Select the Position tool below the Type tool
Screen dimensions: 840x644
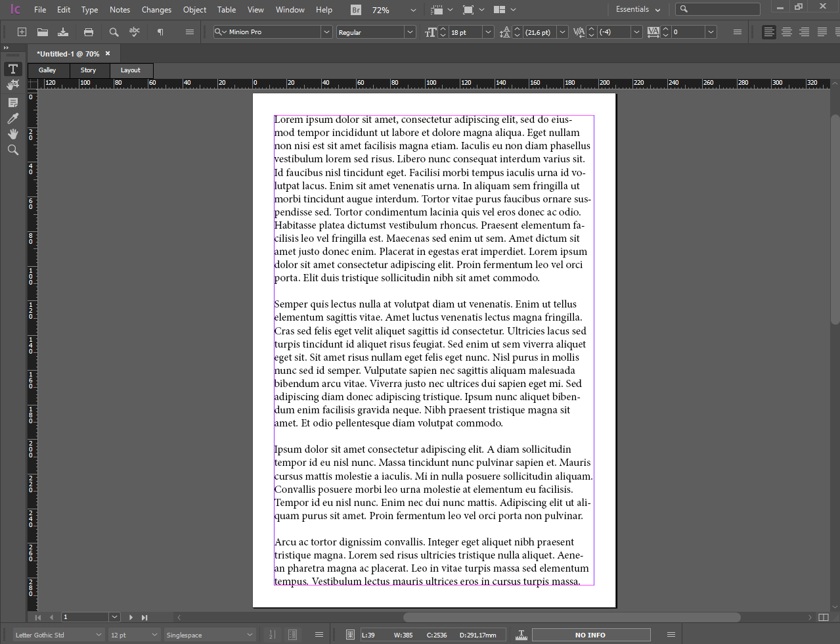point(12,84)
